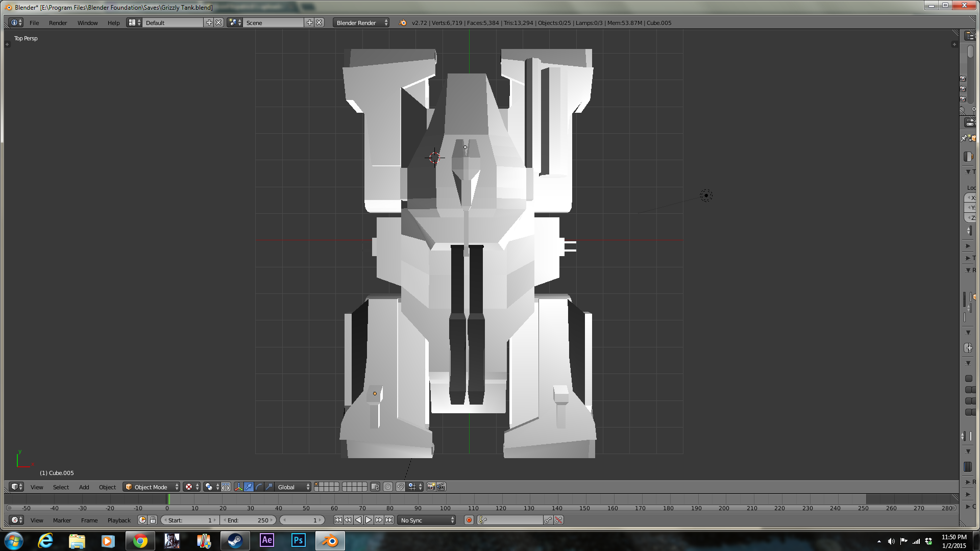The image size is (980, 551).
Task: Open the Window menu
Action: [87, 23]
